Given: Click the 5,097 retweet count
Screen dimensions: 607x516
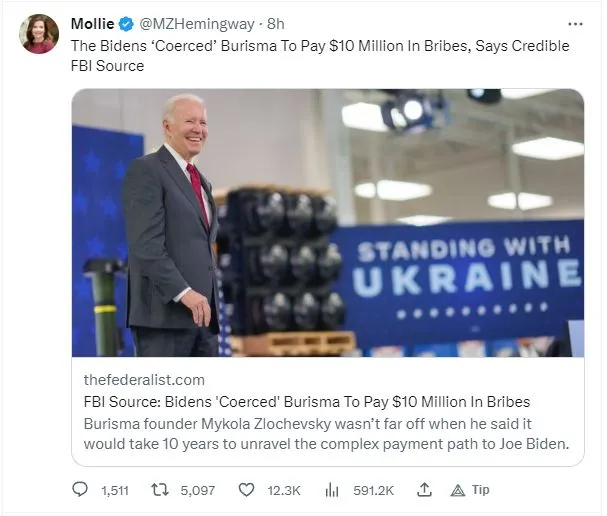Looking at the screenshot, I should tap(199, 490).
